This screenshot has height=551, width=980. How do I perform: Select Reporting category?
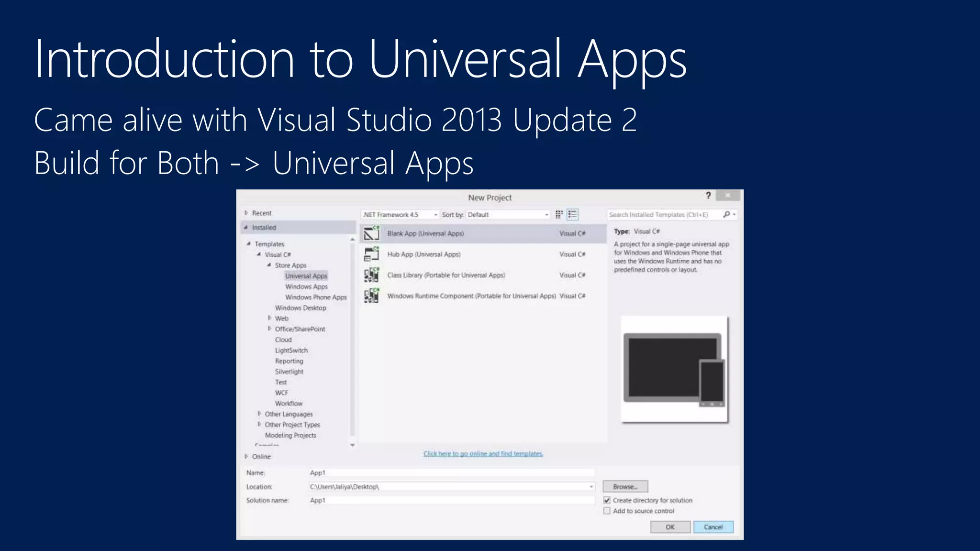(289, 361)
